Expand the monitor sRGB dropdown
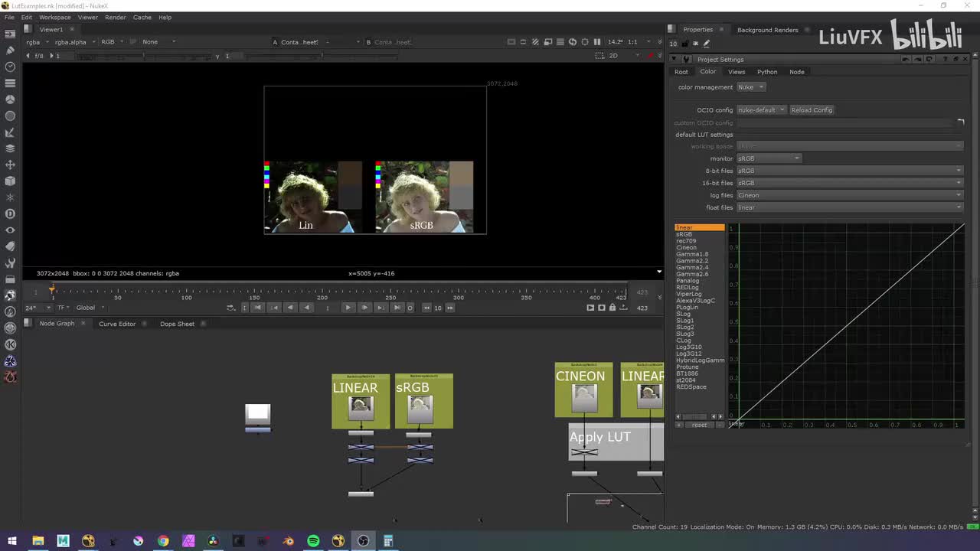The width and height of the screenshot is (980, 551). point(769,158)
